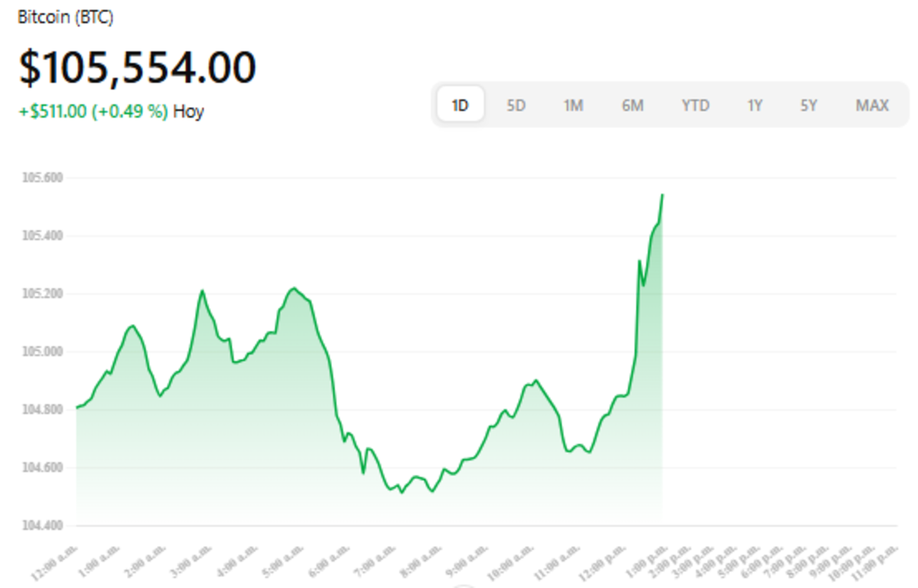This screenshot has width=918, height=588.
Task: Switch to the YTD view
Action: pos(695,105)
